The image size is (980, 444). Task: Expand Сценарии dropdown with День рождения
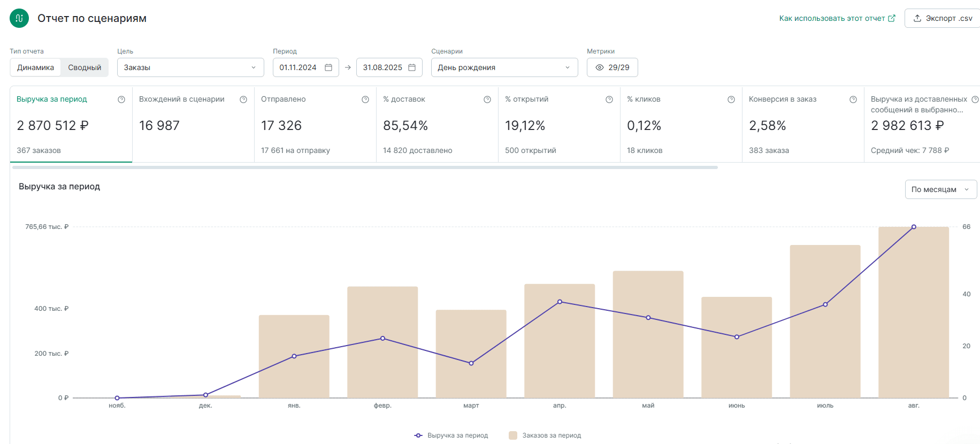coord(504,67)
